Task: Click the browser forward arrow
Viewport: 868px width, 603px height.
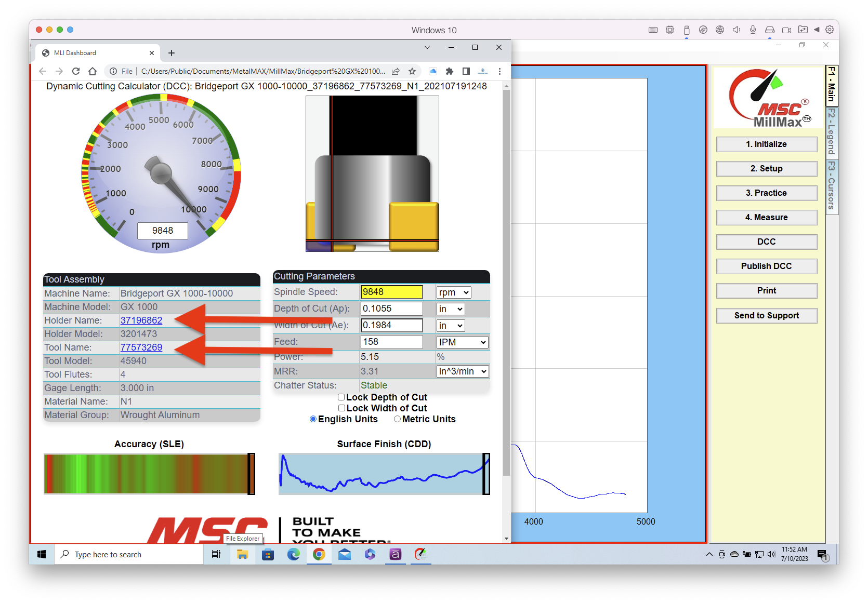Action: (x=59, y=71)
